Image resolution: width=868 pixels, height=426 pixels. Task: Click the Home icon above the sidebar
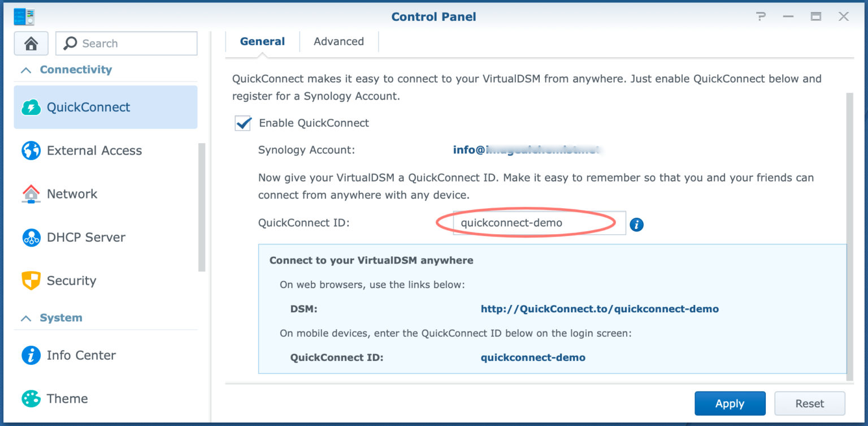(x=31, y=43)
